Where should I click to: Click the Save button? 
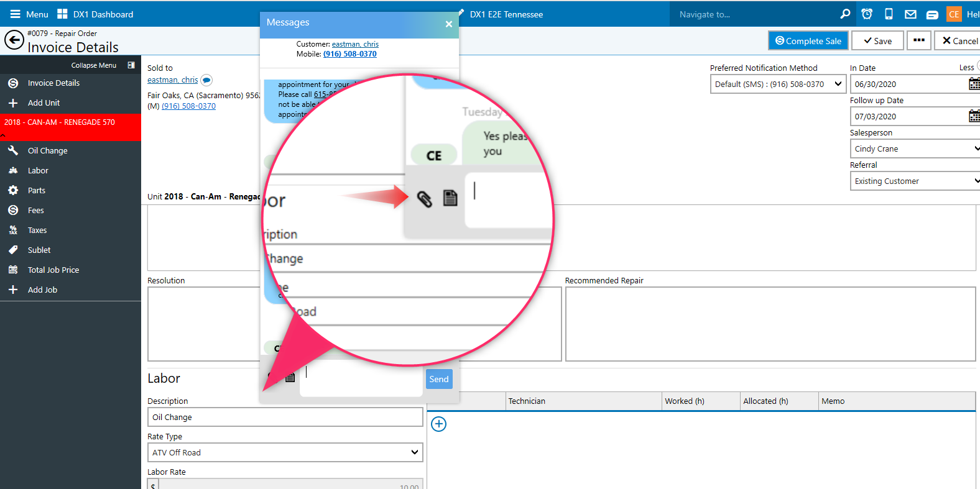[877, 40]
